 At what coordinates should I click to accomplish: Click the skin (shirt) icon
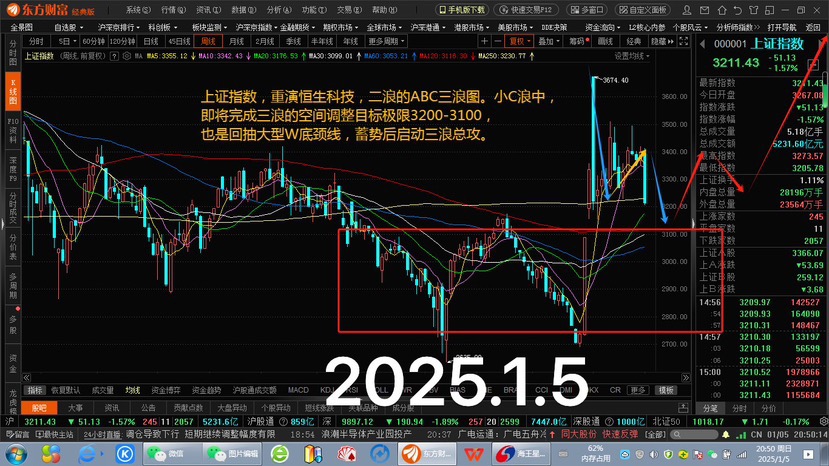(754, 10)
